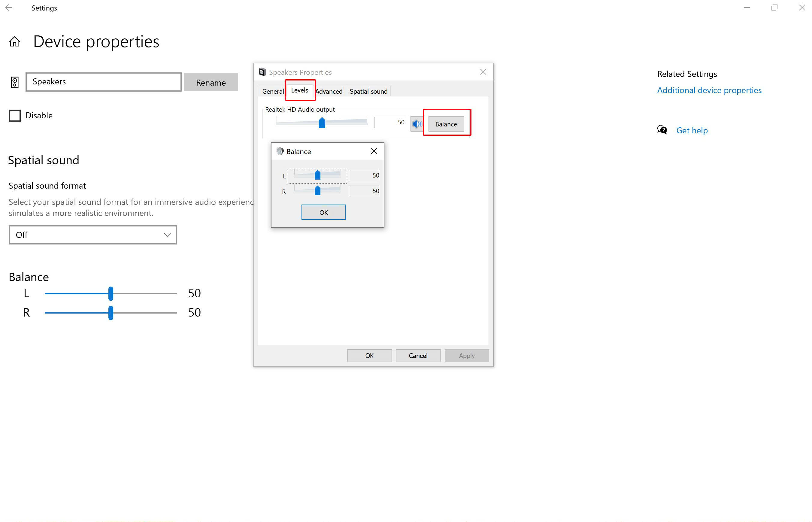This screenshot has height=522, width=812.
Task: Click the speaker device icon beside name field
Action: pyautogui.click(x=15, y=82)
